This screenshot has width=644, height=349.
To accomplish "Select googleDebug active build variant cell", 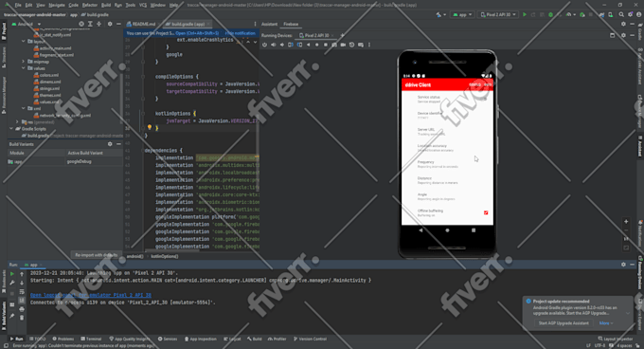I will click(94, 161).
